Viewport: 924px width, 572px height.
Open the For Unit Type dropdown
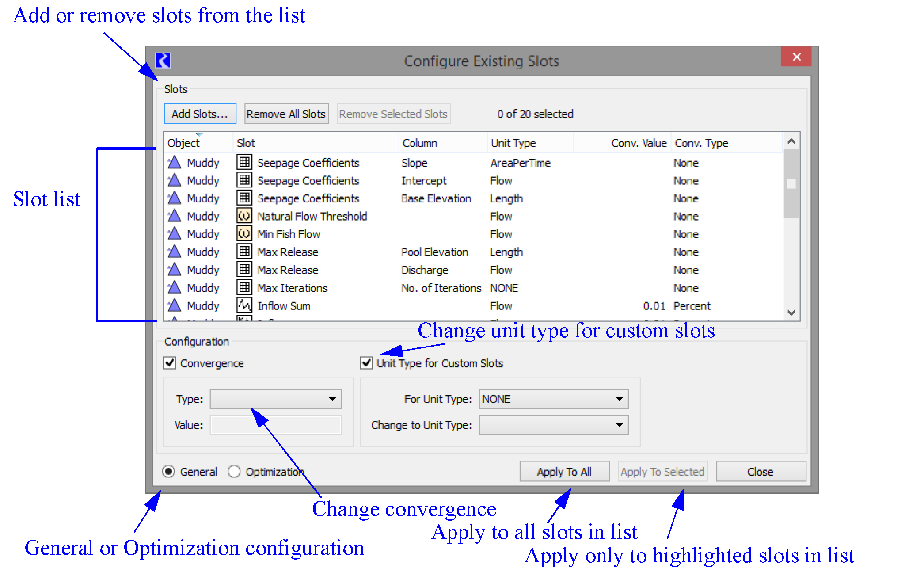pos(554,399)
